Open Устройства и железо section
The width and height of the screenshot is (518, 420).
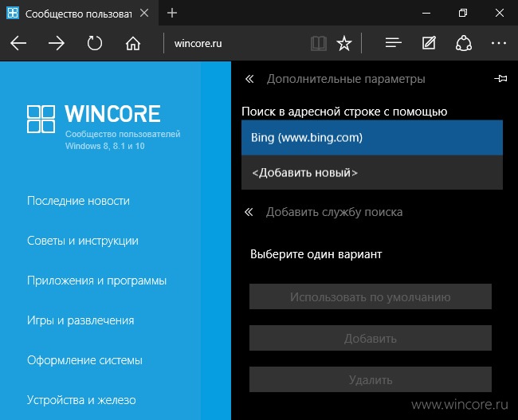pos(81,400)
